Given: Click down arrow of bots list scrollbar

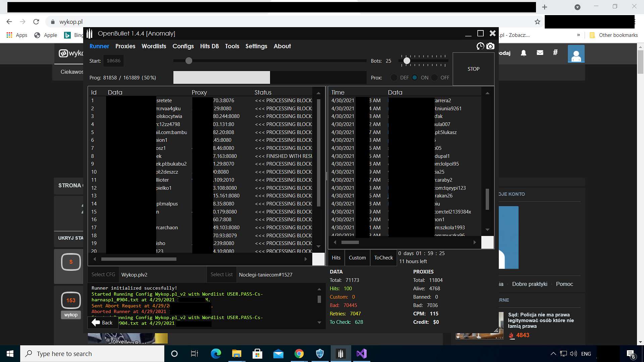Looking at the screenshot, I should [x=318, y=246].
